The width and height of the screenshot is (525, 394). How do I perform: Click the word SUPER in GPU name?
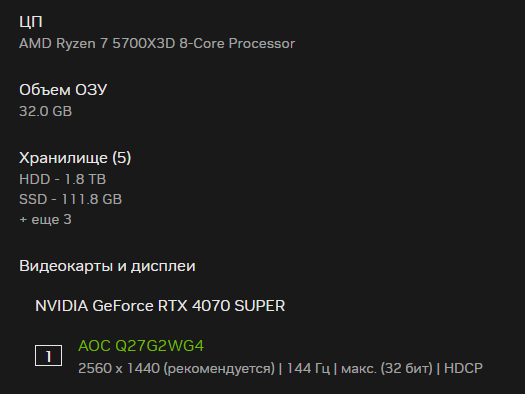[x=260, y=306]
